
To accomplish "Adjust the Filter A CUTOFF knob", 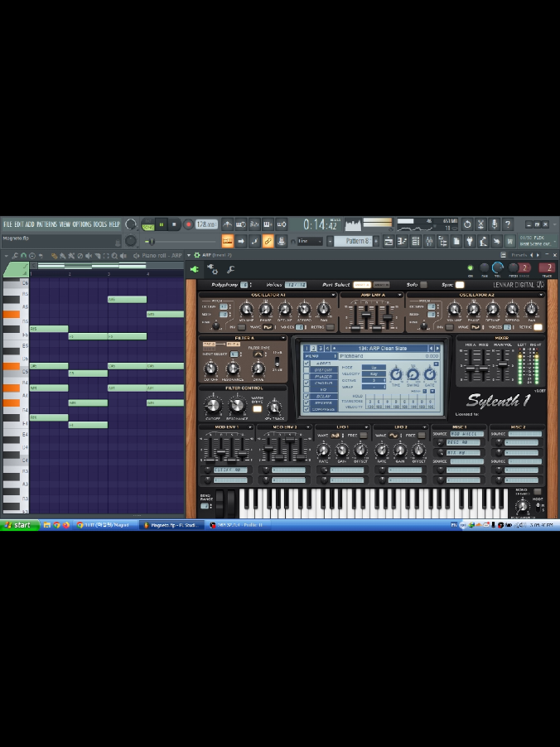I will point(210,369).
